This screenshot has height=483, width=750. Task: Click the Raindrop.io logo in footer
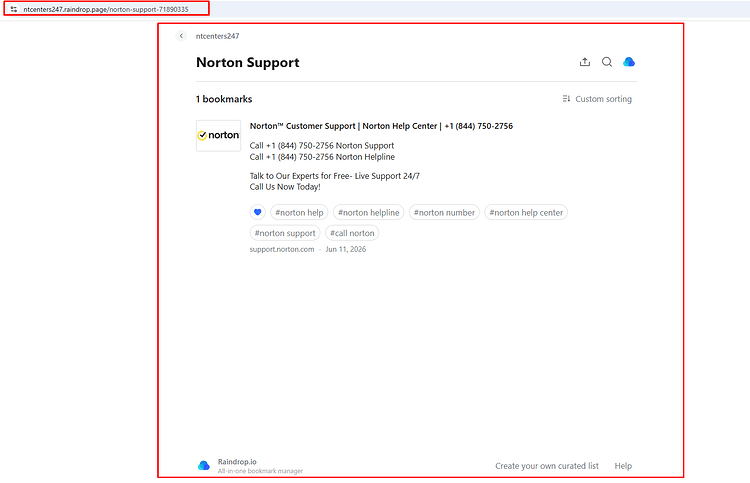point(204,465)
